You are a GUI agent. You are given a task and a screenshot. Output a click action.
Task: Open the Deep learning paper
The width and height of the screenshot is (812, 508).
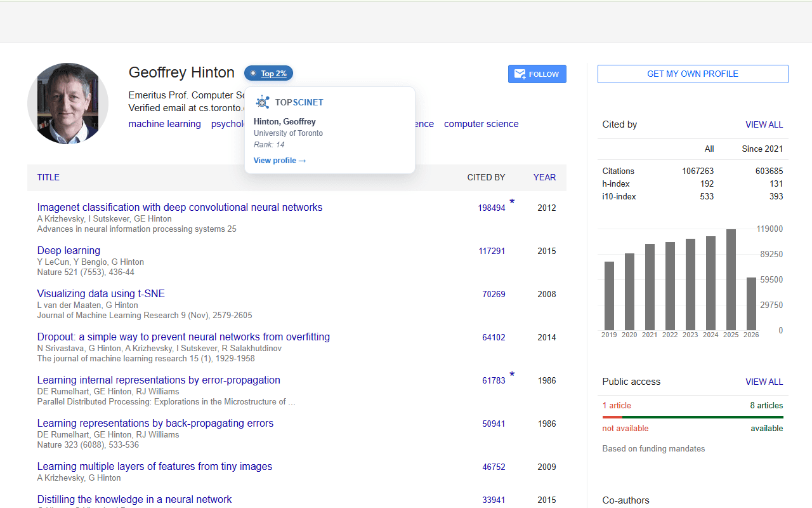pos(69,250)
